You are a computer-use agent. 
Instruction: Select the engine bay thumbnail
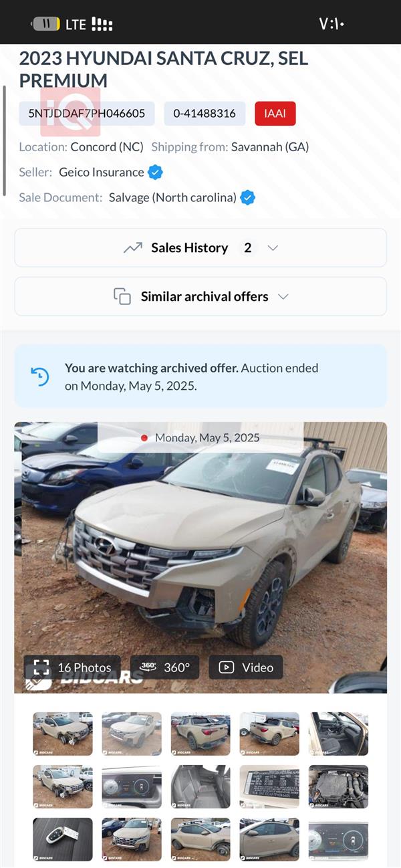338,787
